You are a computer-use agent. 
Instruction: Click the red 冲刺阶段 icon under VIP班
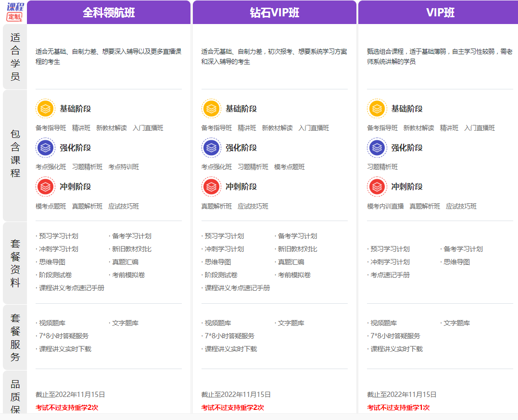tap(377, 186)
